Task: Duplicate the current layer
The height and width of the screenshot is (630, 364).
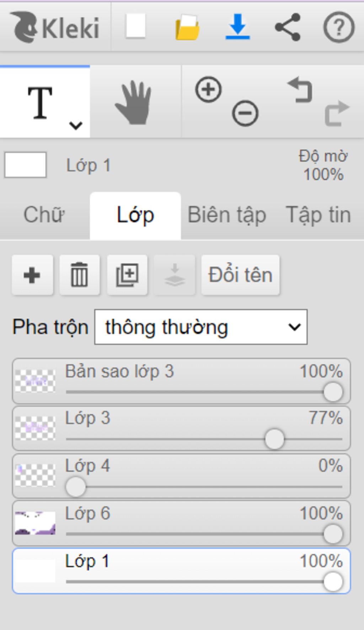Action: coord(127,275)
